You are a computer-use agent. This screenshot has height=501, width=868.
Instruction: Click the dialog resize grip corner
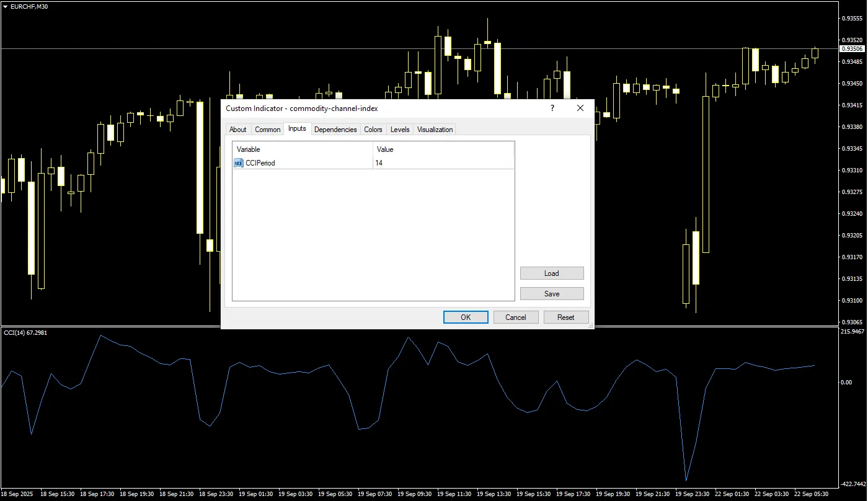coord(591,326)
